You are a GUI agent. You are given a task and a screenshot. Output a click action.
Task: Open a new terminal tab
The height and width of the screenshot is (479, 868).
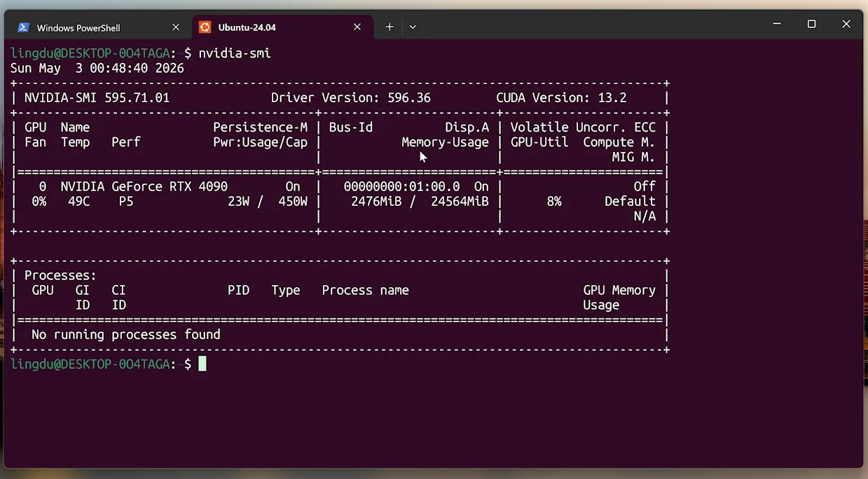[390, 27]
